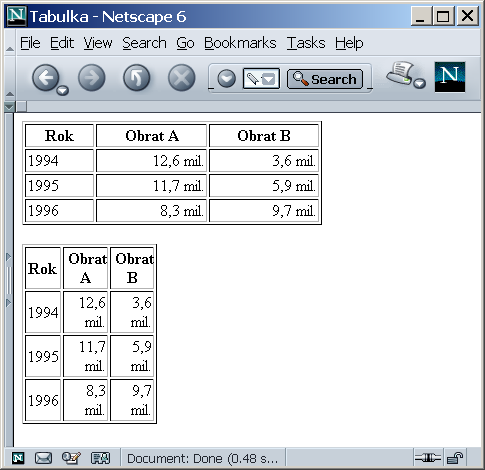This screenshot has height=470, width=485.
Task: Click the sidebar grippy on left edge
Action: pyautogui.click(x=9, y=280)
